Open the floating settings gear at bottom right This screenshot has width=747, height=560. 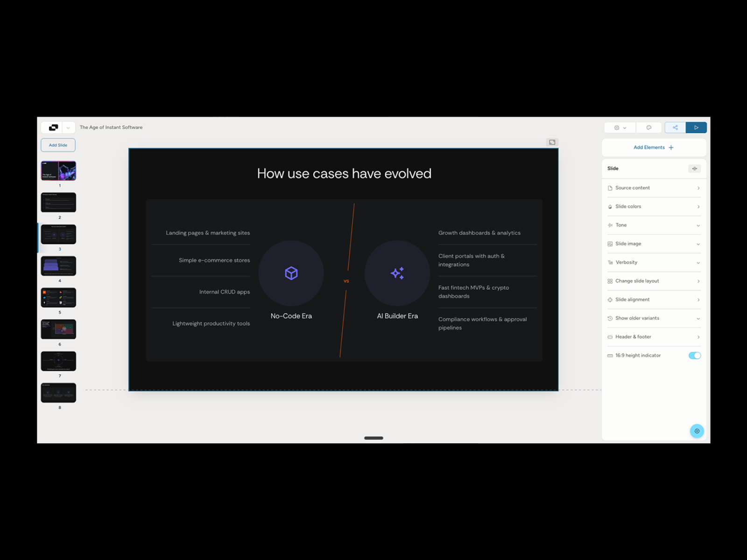697,431
